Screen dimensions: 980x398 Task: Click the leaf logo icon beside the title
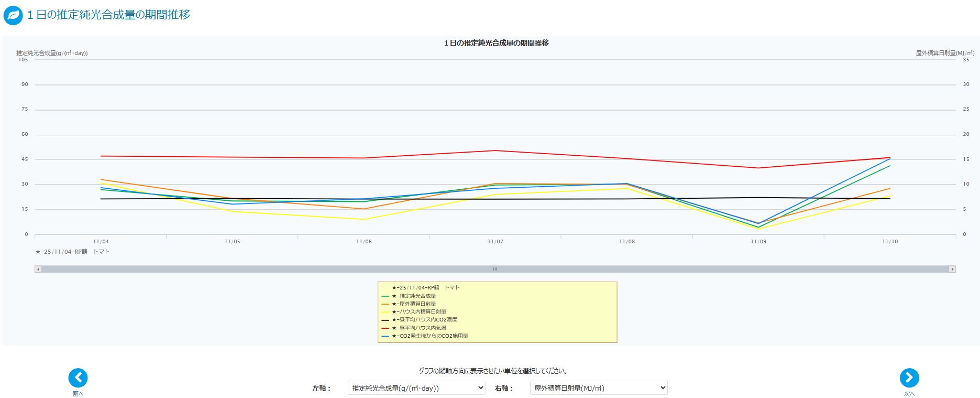click(x=13, y=15)
